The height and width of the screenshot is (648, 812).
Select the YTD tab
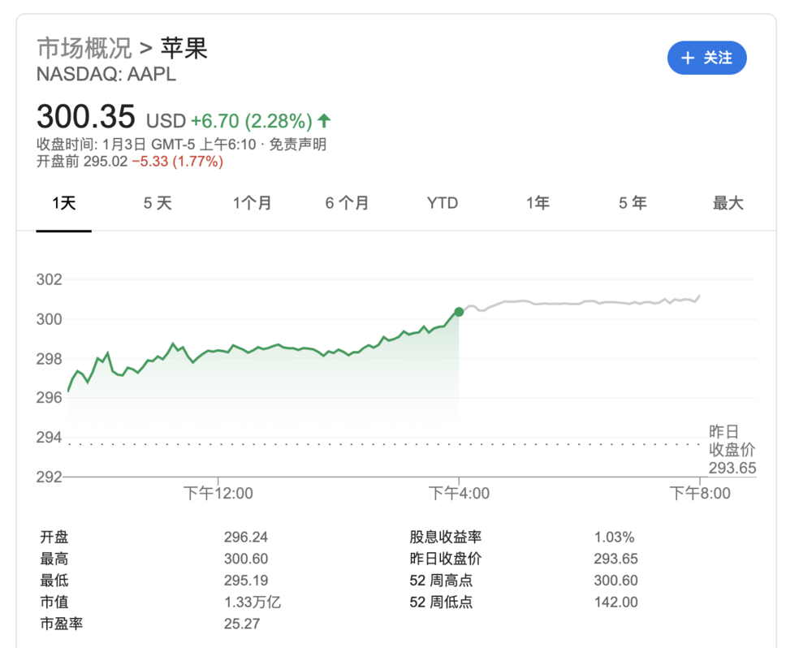(443, 203)
